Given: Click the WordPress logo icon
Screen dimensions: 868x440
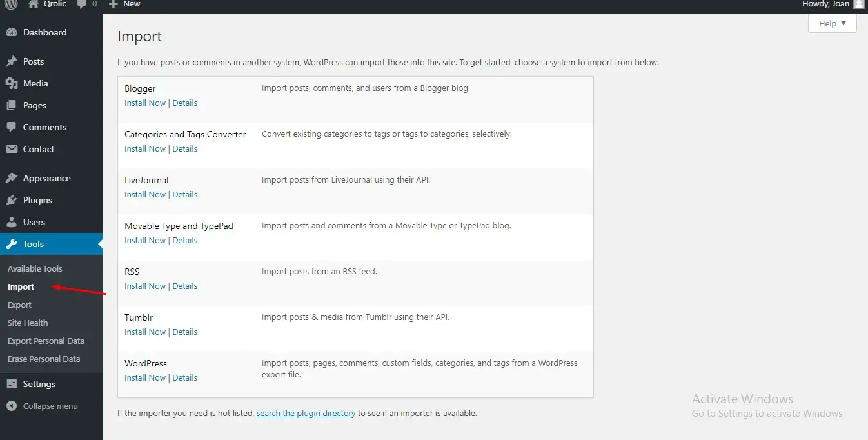Looking at the screenshot, I should point(11,4).
